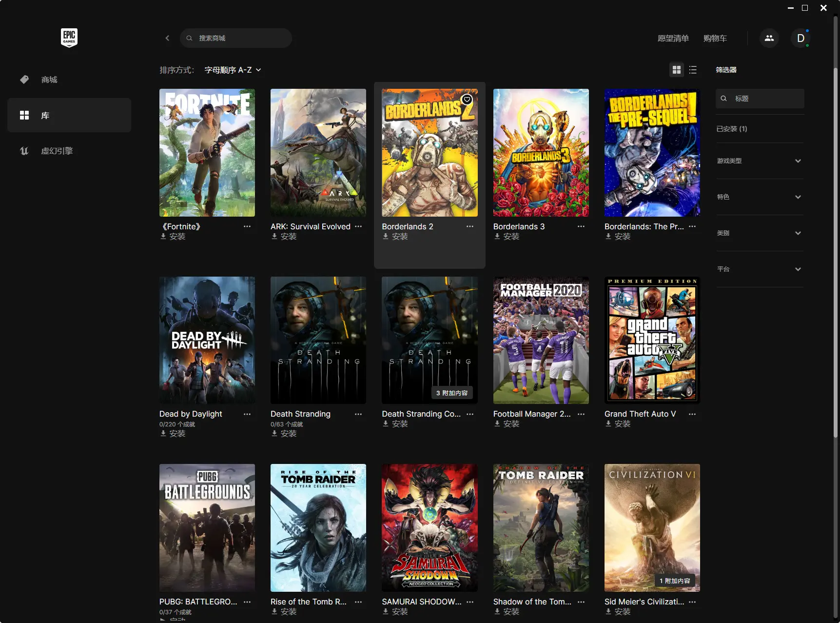Expand the 特色 features filter
The image size is (840, 623).
coord(760,197)
